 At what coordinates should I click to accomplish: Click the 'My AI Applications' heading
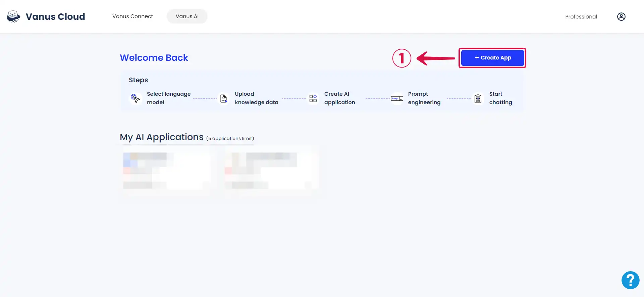pos(162,137)
